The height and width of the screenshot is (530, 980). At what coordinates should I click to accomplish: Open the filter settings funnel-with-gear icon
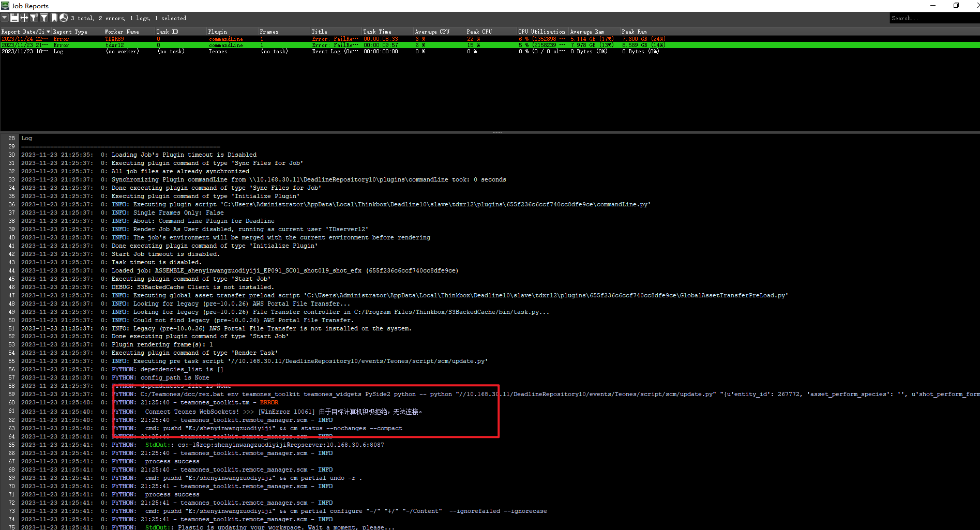point(34,18)
